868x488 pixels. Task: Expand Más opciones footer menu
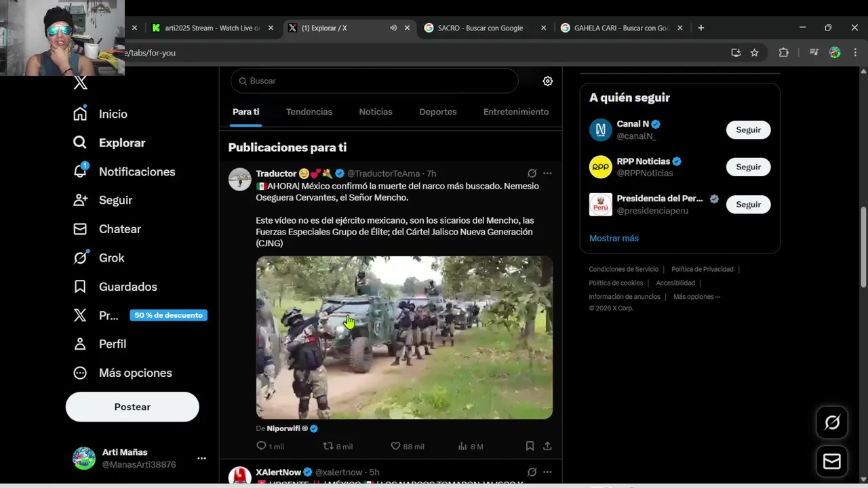click(696, 296)
